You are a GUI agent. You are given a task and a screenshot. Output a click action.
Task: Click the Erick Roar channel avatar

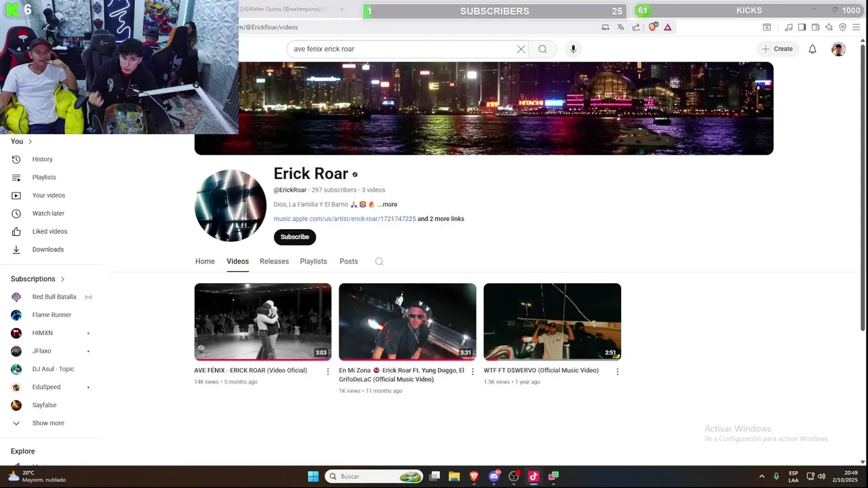tap(231, 205)
